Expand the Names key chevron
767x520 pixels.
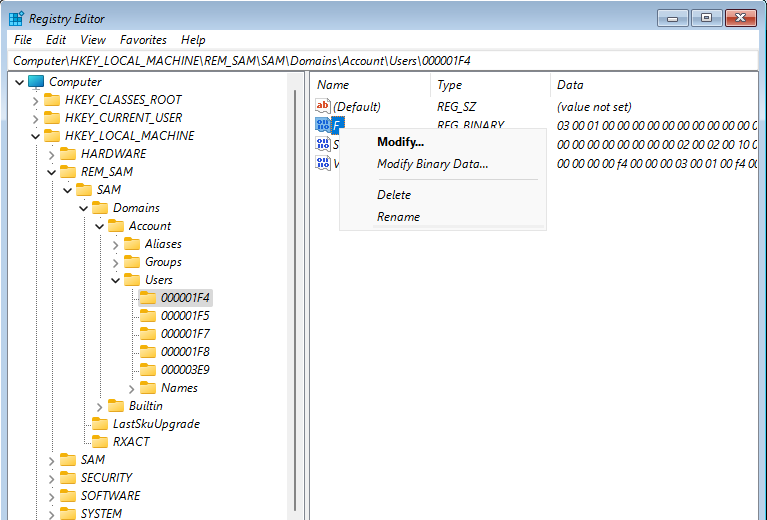click(132, 389)
